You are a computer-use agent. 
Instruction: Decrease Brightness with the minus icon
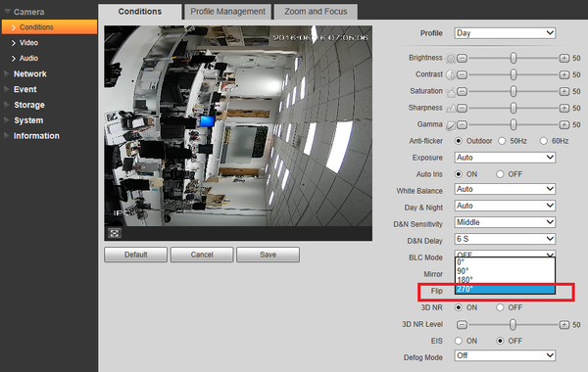(x=462, y=58)
